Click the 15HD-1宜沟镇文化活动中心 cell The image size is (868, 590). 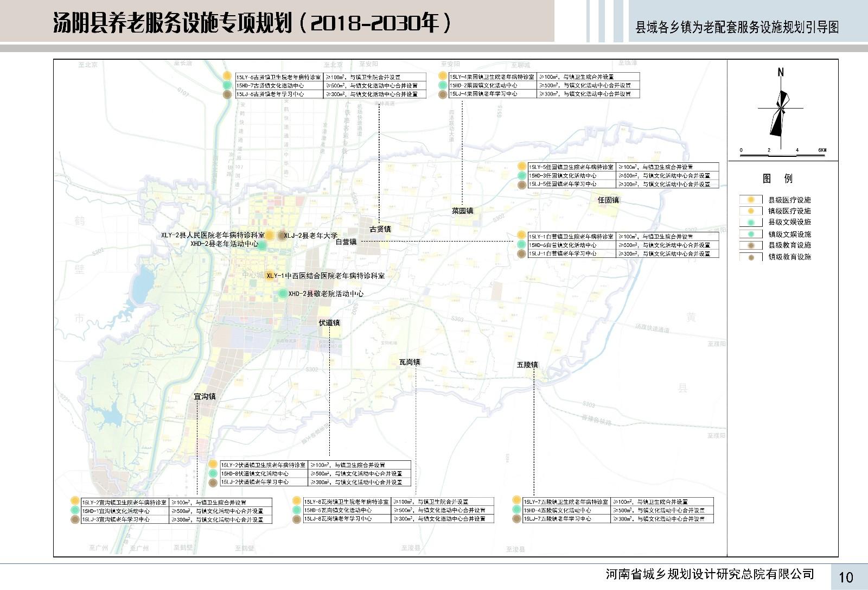coord(125,511)
